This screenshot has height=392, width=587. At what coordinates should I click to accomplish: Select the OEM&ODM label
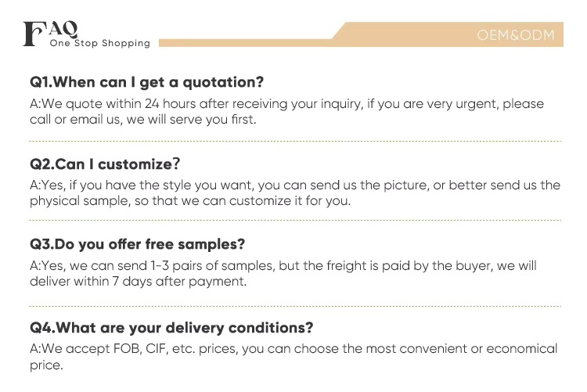click(x=515, y=34)
